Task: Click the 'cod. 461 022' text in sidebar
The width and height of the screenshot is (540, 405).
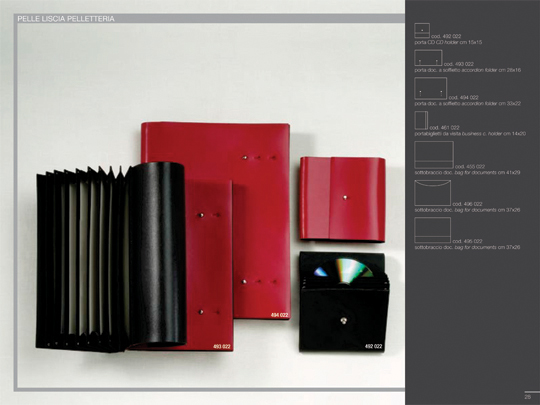Action: [444, 127]
